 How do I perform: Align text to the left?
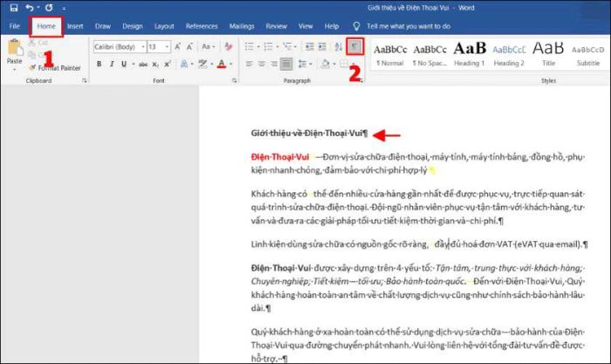[x=249, y=64]
